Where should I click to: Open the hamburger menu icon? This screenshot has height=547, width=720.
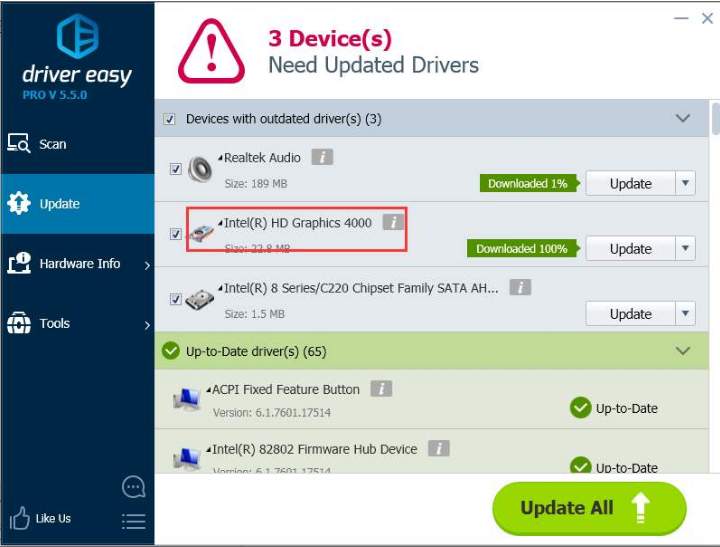tap(134, 521)
